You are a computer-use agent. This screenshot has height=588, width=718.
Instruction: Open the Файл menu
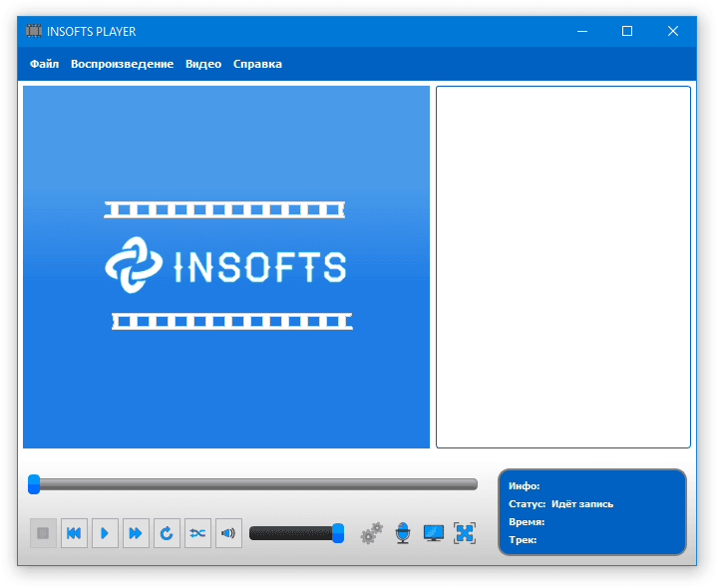tap(45, 64)
